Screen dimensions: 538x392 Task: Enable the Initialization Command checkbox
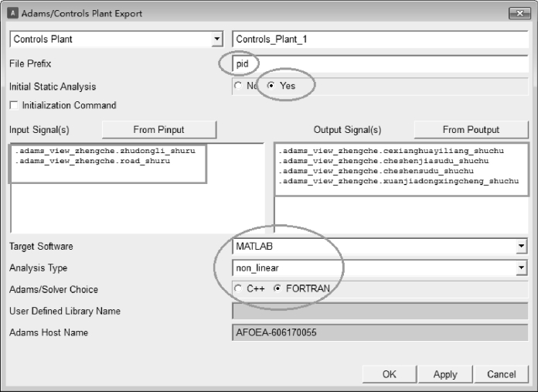[14, 105]
